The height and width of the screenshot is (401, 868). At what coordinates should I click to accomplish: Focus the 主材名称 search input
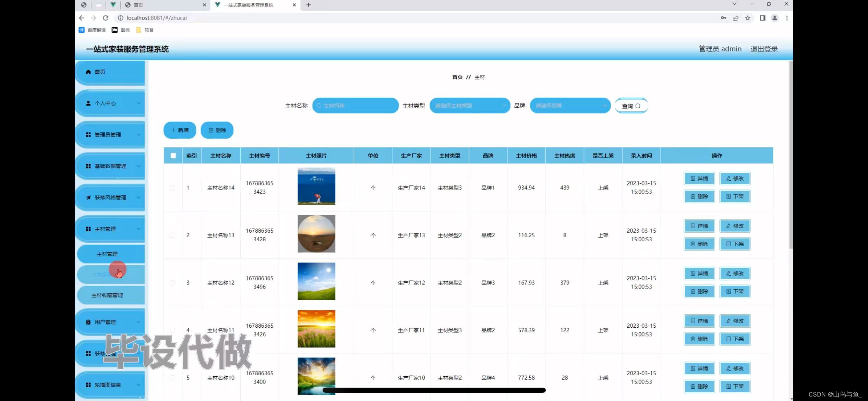(355, 106)
